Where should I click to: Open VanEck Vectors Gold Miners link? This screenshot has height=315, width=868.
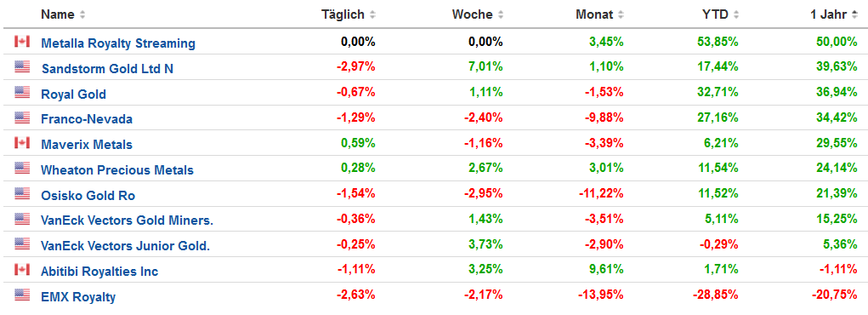tap(128, 220)
